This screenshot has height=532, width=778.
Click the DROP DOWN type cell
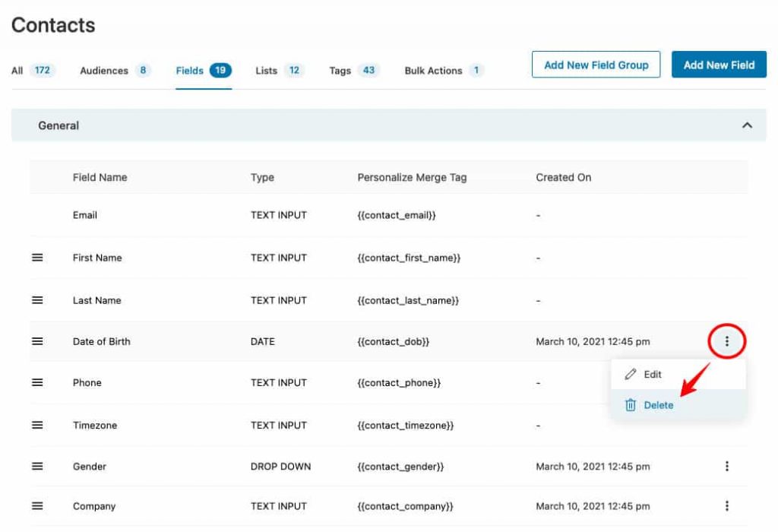coord(280,467)
